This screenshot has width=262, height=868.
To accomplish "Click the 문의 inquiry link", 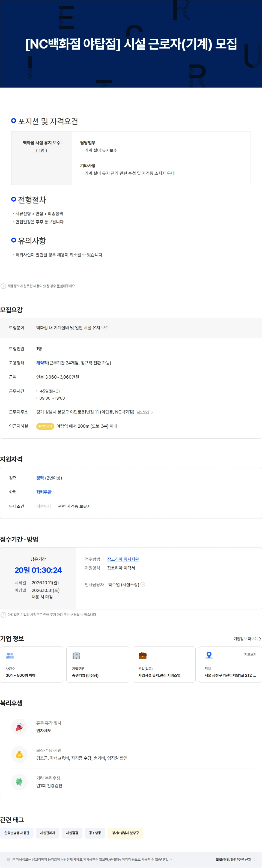I will point(60,286).
